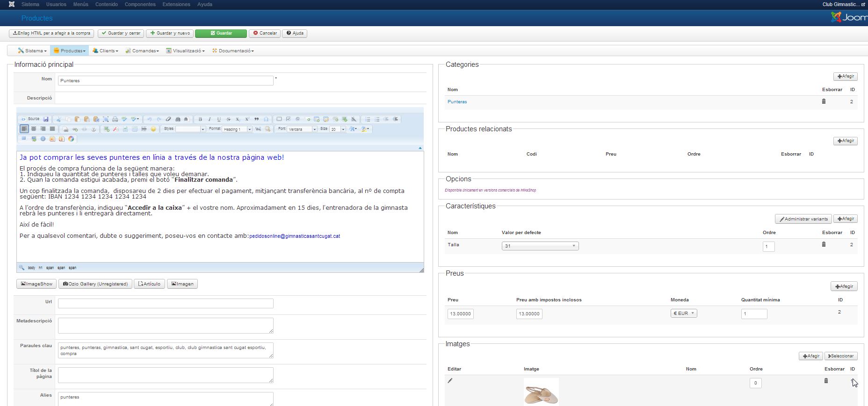Click the Punteras category link
The height and width of the screenshot is (406, 868).
point(457,102)
